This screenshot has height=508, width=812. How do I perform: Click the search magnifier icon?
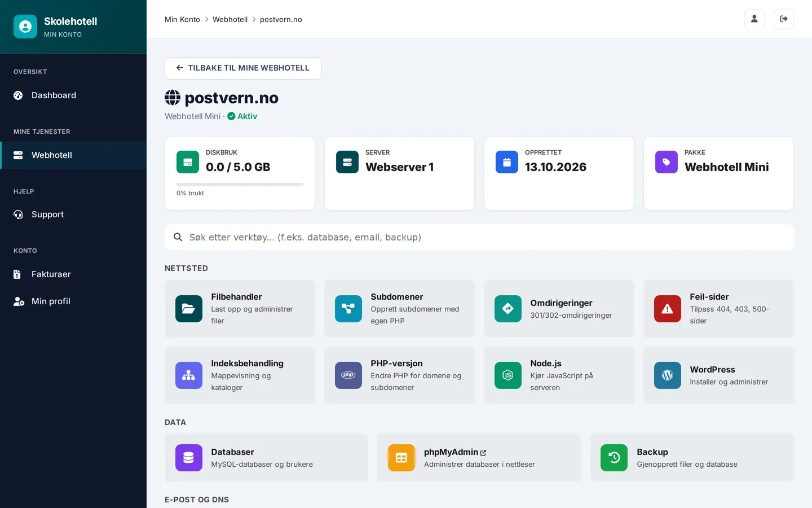point(178,237)
